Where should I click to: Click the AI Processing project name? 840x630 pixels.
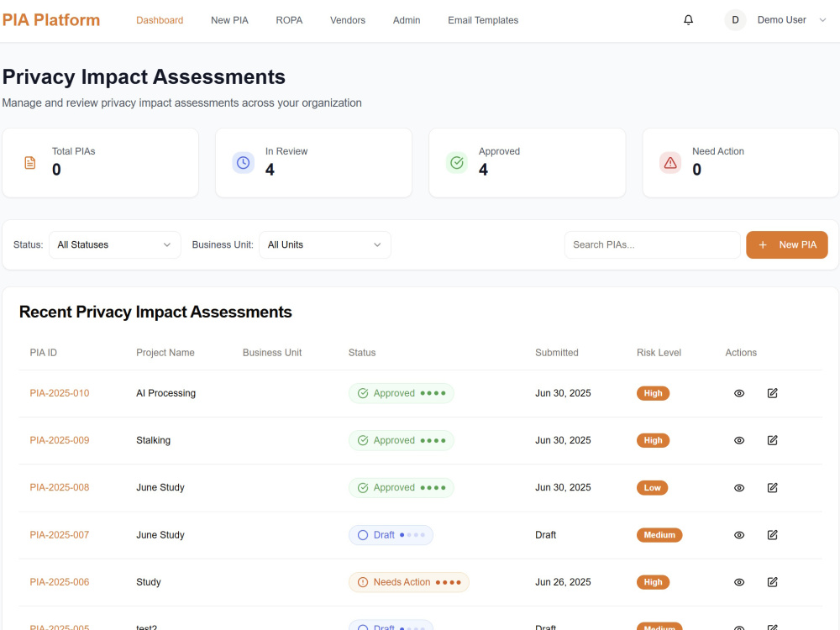pos(166,393)
